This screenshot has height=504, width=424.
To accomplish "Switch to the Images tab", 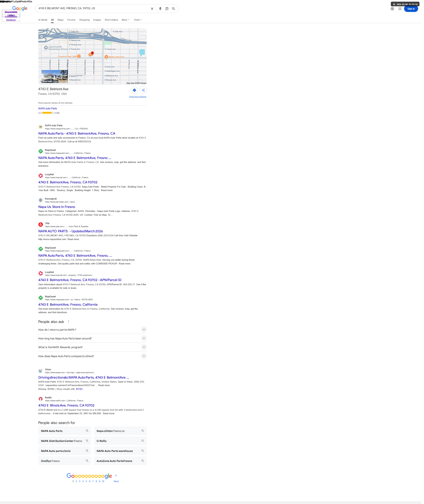I will click(x=97, y=20).
